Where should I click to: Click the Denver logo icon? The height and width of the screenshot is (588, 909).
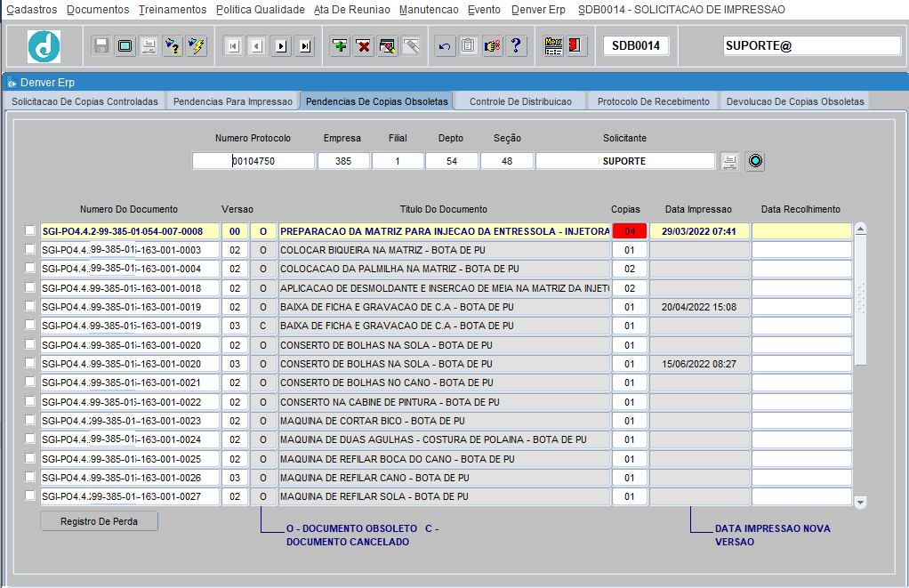tap(44, 46)
